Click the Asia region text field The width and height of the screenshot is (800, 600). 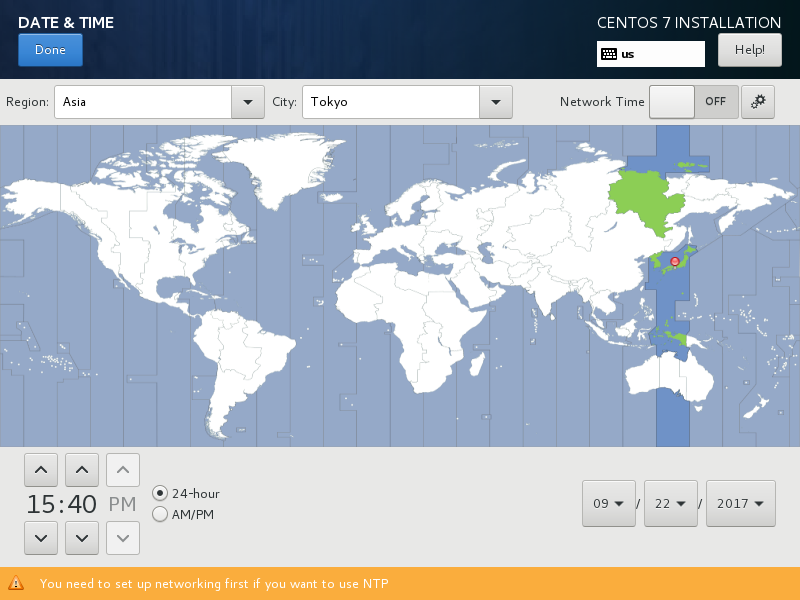point(143,102)
